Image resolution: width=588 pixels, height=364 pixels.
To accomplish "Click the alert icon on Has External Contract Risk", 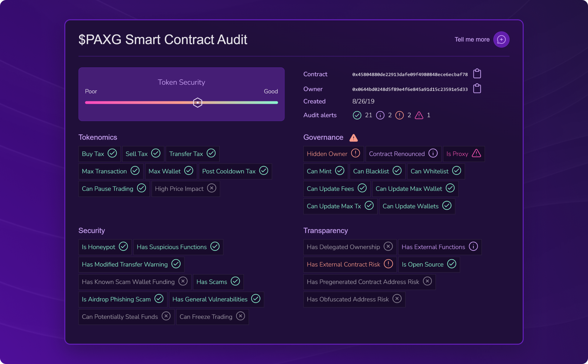I will point(388,264).
